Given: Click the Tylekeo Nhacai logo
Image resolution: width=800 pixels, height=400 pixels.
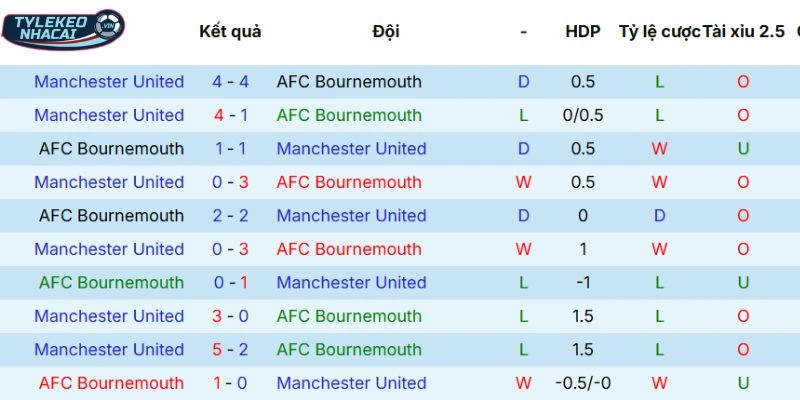Looking at the screenshot, I should (62, 29).
